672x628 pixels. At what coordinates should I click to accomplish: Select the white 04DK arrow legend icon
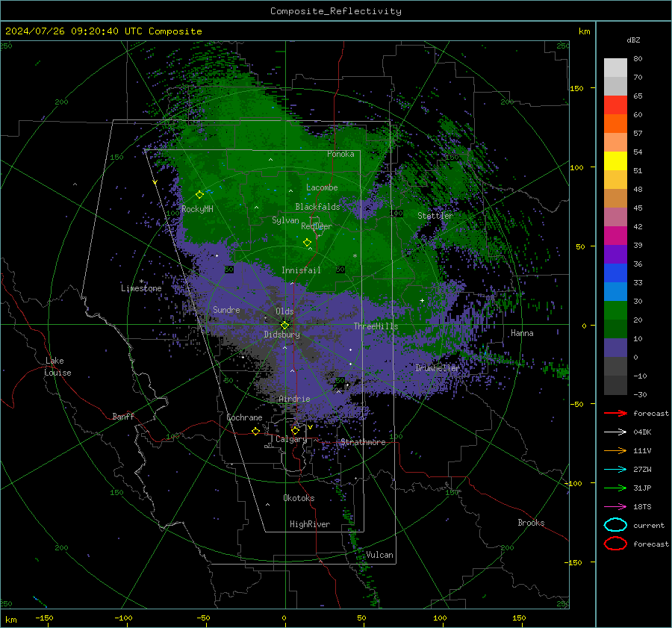point(615,432)
